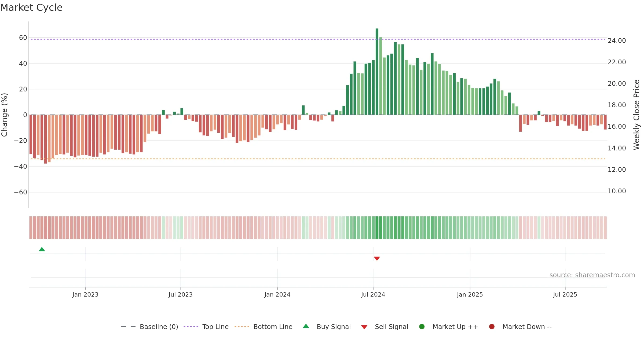Click the darkest green cell in the heatmap strip
The width and height of the screenshot is (644, 362).
(377, 228)
